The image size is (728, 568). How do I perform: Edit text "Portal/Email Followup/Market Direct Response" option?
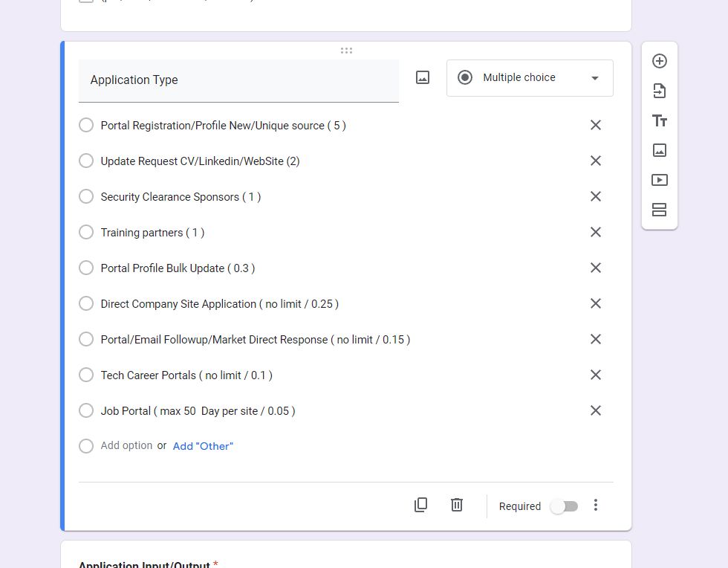click(x=256, y=340)
